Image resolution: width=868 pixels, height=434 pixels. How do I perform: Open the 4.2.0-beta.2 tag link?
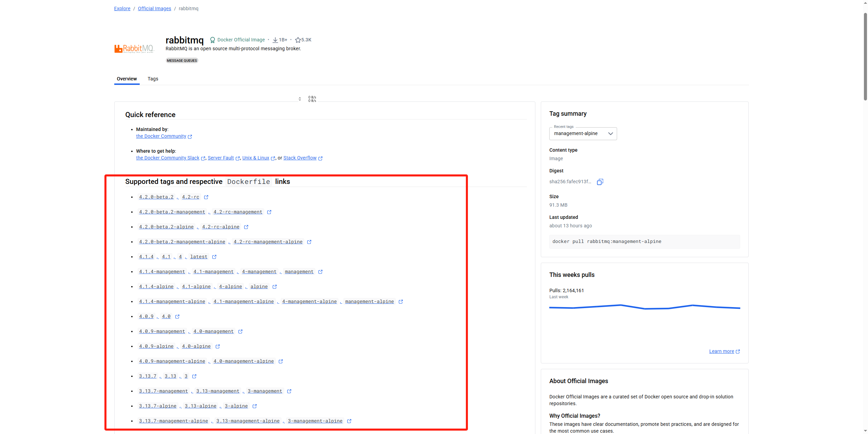156,197
